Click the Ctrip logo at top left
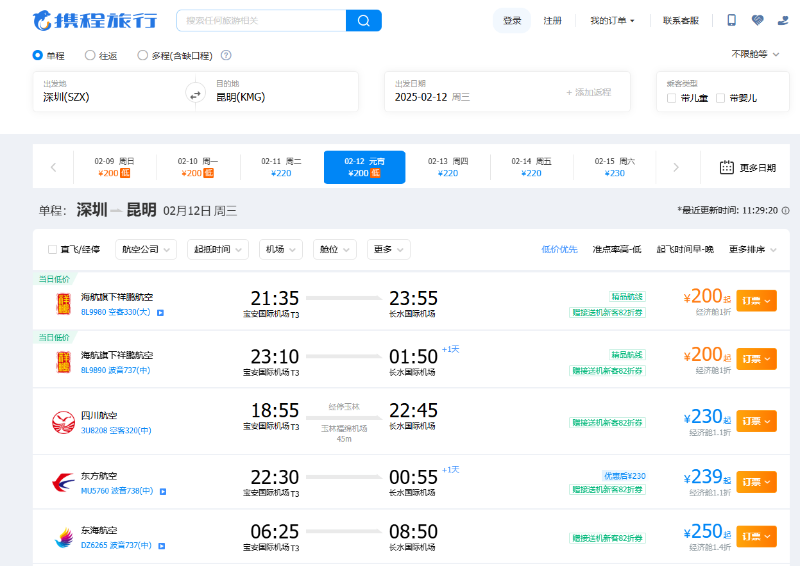The width and height of the screenshot is (800, 566). 95,20
